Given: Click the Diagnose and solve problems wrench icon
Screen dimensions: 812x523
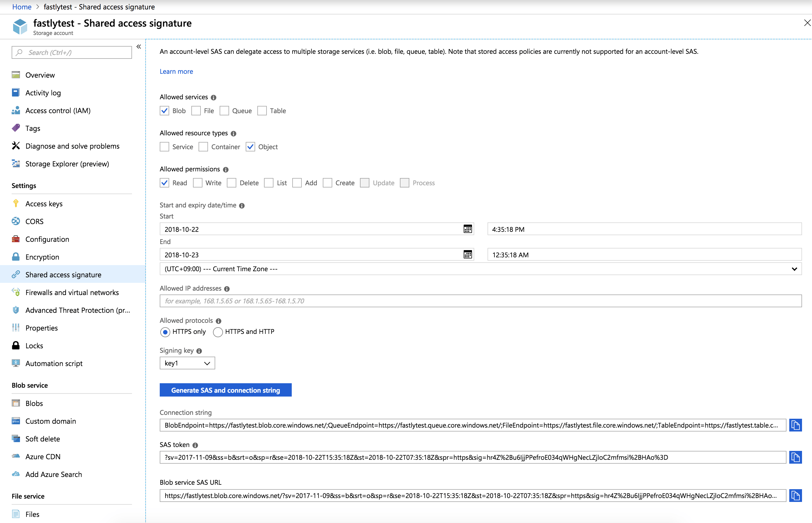Looking at the screenshot, I should click(x=16, y=146).
